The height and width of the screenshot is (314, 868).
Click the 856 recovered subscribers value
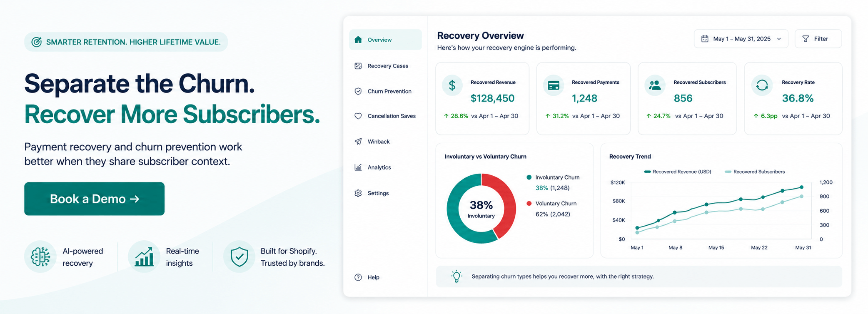coord(683,98)
